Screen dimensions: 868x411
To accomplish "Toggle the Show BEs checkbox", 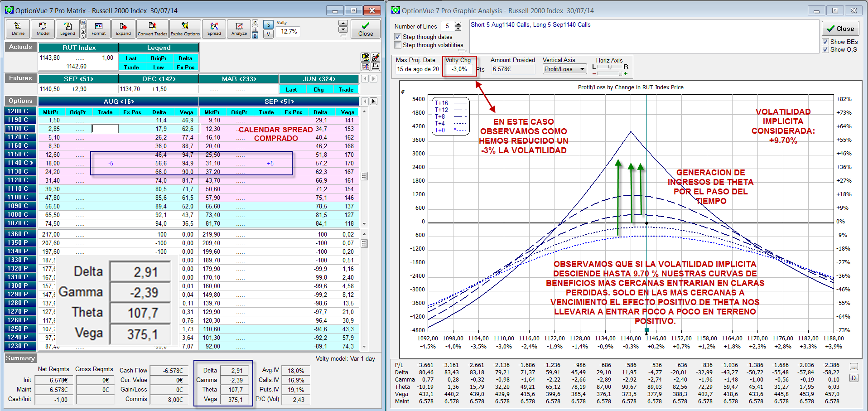I will click(825, 42).
